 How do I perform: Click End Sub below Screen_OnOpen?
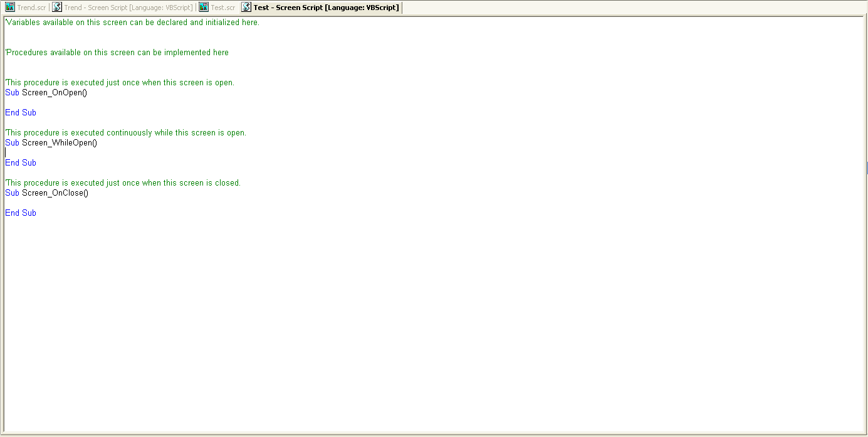pyautogui.click(x=21, y=113)
